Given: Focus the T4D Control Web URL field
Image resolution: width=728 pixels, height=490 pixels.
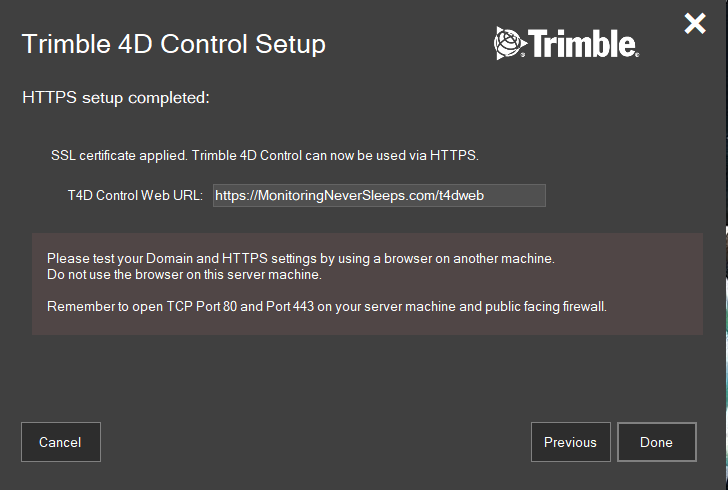Looking at the screenshot, I should 379,196.
